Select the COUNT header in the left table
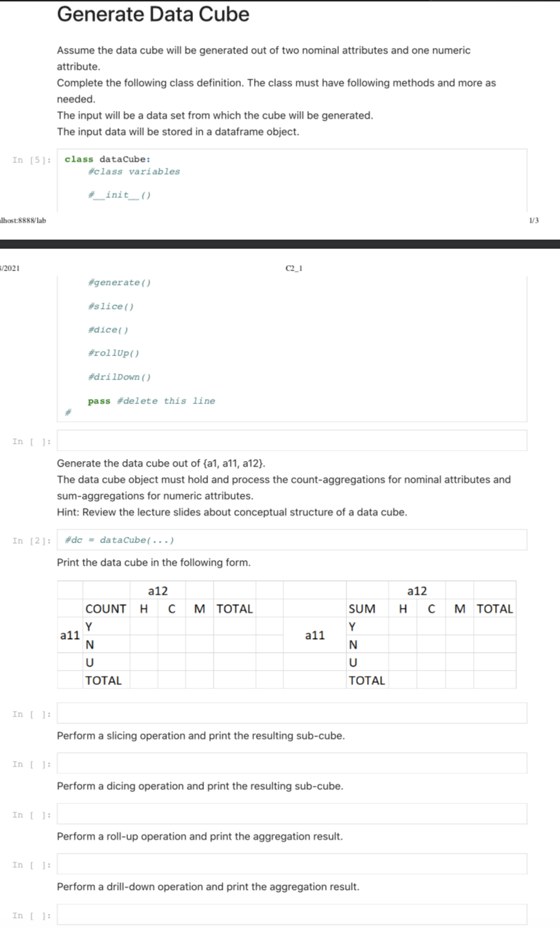The image size is (560, 929). (x=105, y=608)
